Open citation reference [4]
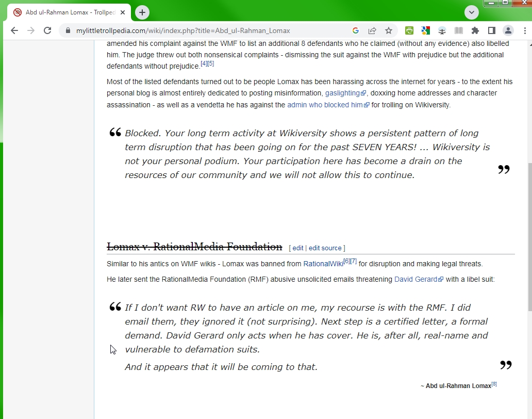This screenshot has height=419, width=532. click(x=204, y=63)
